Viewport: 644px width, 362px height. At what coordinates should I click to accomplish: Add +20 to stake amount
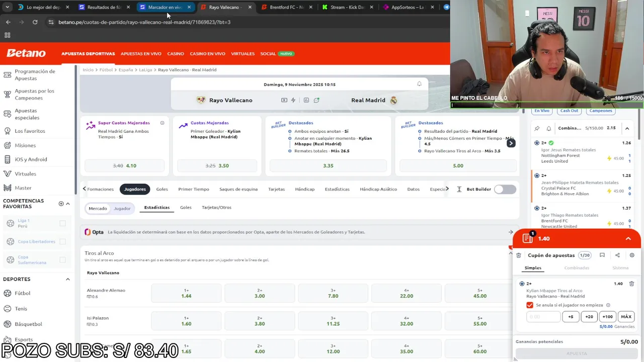coord(589,317)
